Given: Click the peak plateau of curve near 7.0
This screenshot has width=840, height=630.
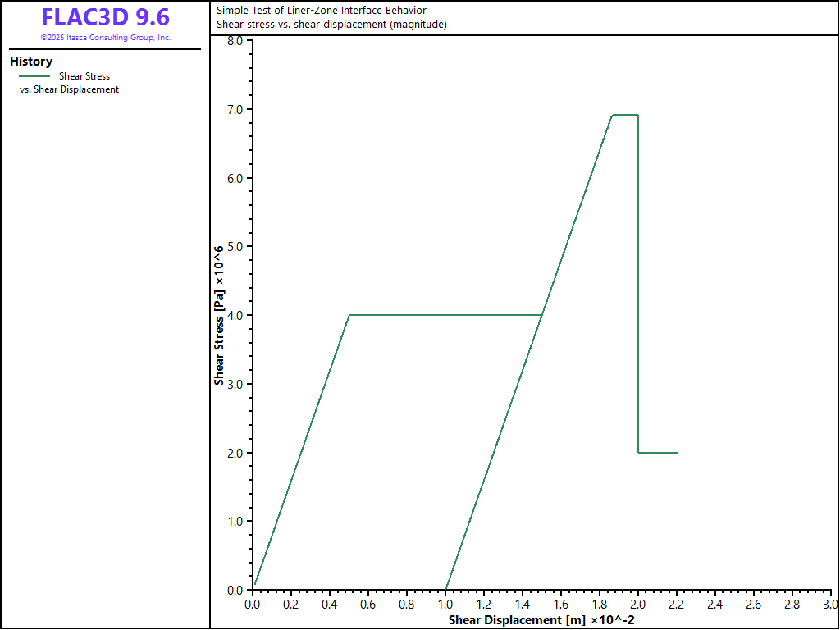Looking at the screenshot, I should (625, 115).
